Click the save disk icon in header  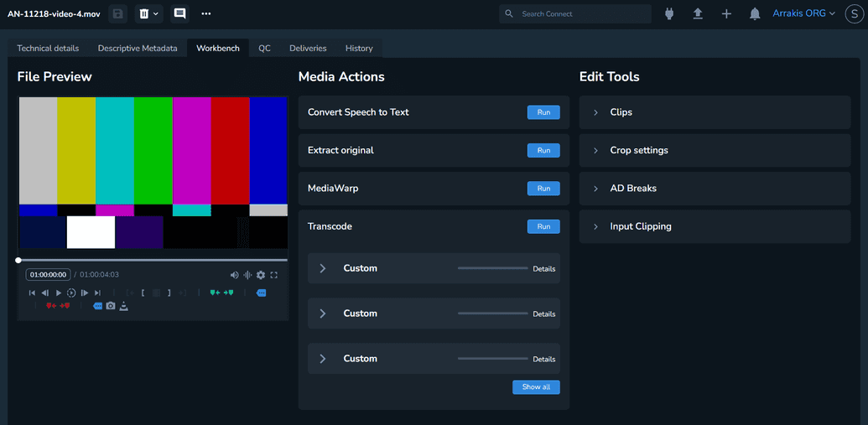point(117,14)
